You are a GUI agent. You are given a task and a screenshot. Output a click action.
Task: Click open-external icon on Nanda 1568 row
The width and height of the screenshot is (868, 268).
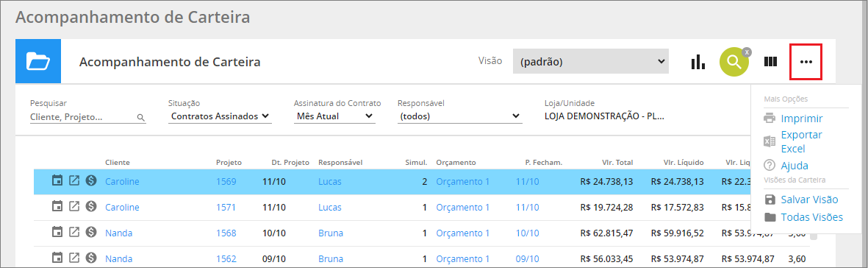(x=74, y=233)
